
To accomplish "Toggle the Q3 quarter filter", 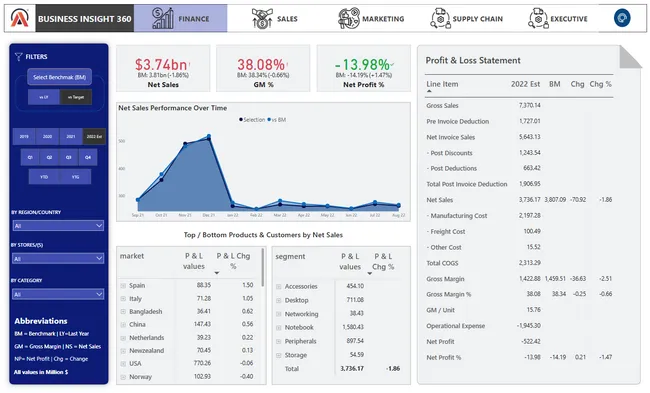I will coord(68,157).
